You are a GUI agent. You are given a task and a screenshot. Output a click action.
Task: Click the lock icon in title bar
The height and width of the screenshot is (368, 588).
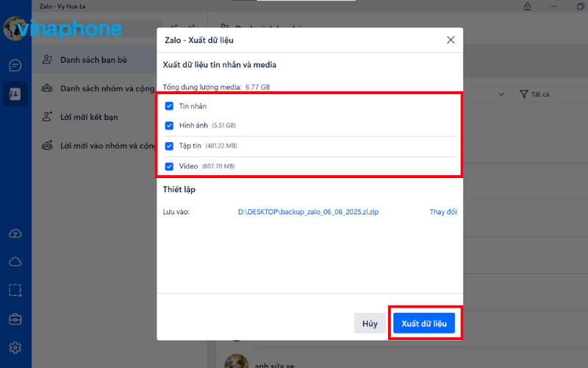(527, 7)
